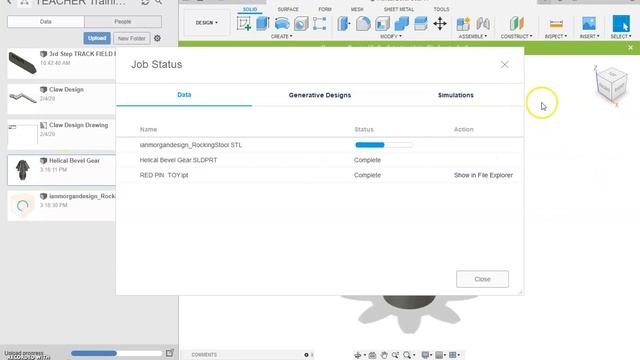This screenshot has width=640, height=360.
Task: Expand the INSERT menu dropdown
Action: pos(589,36)
